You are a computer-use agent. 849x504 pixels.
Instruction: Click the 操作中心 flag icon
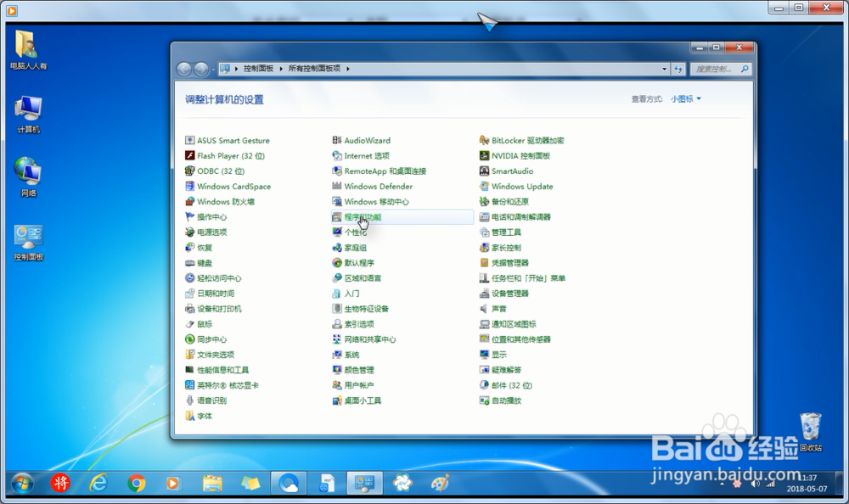click(x=189, y=216)
